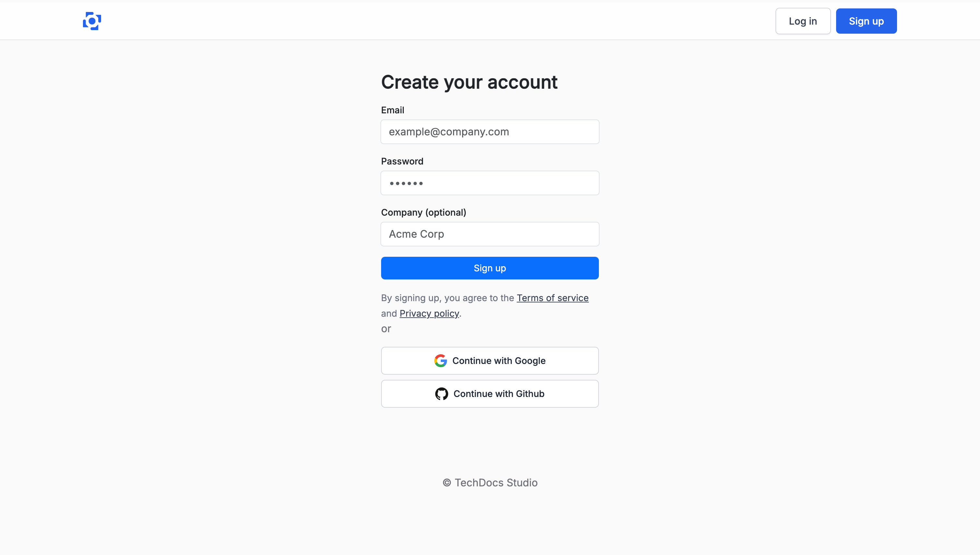Click the Sign up button in the navbar
Viewport: 980px width, 555px height.
pos(866,21)
